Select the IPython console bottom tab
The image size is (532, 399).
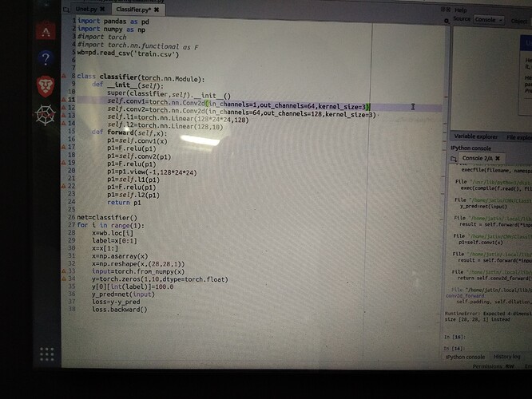pos(465,357)
